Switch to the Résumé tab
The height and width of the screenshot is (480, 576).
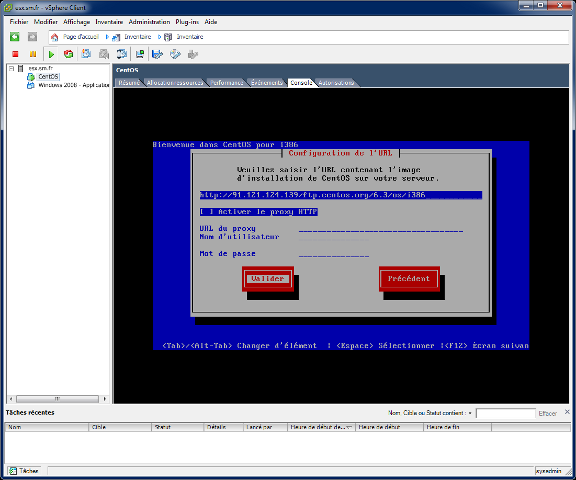point(129,83)
